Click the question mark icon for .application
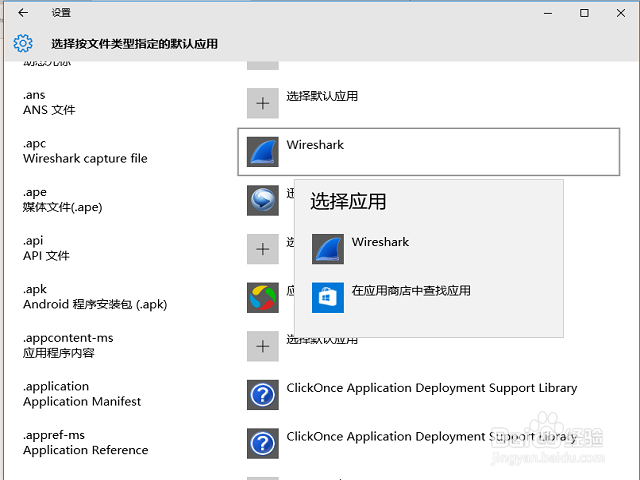This screenshot has height=480, width=640. pos(263,394)
